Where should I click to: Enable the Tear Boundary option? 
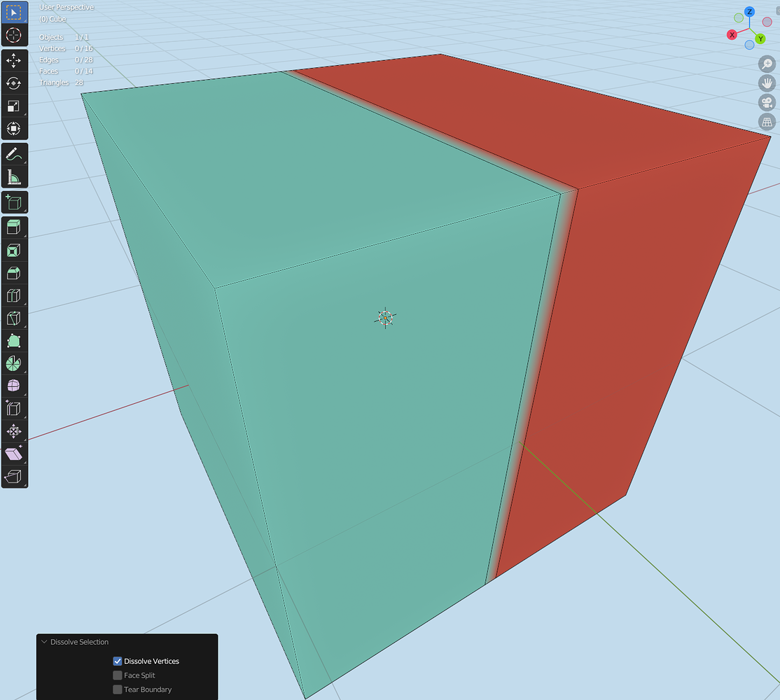(117, 689)
